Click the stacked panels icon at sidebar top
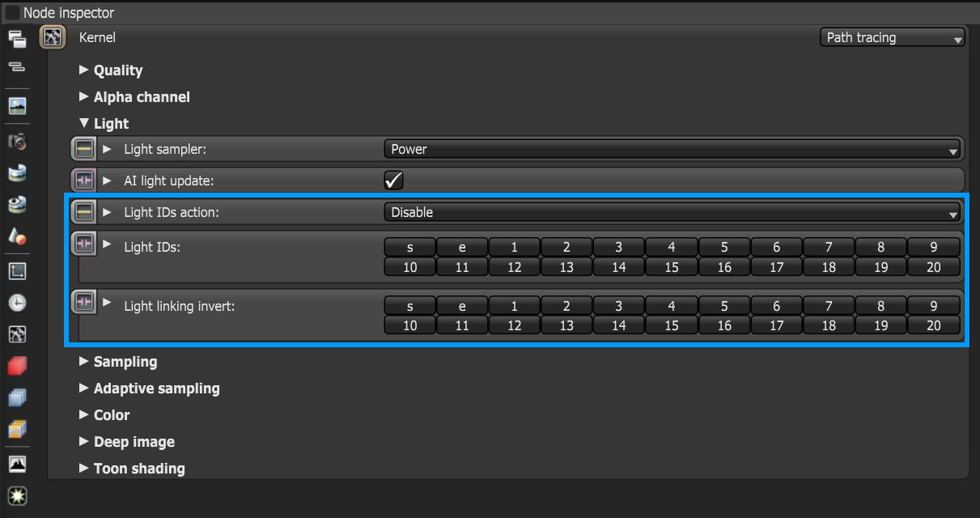 point(17,38)
